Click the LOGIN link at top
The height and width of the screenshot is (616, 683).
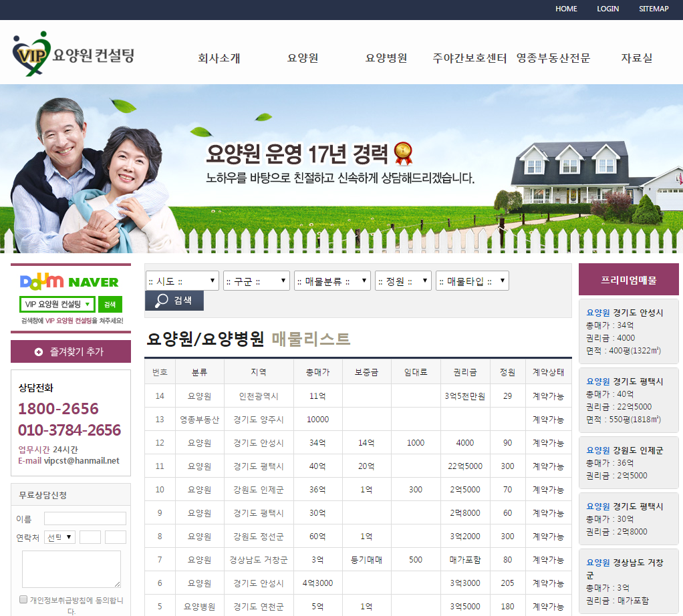[x=607, y=9]
